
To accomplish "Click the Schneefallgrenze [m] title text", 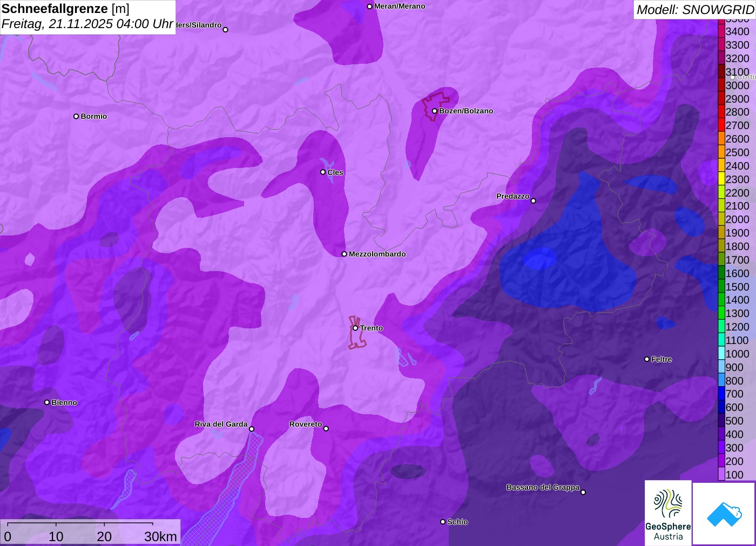I will click(66, 9).
